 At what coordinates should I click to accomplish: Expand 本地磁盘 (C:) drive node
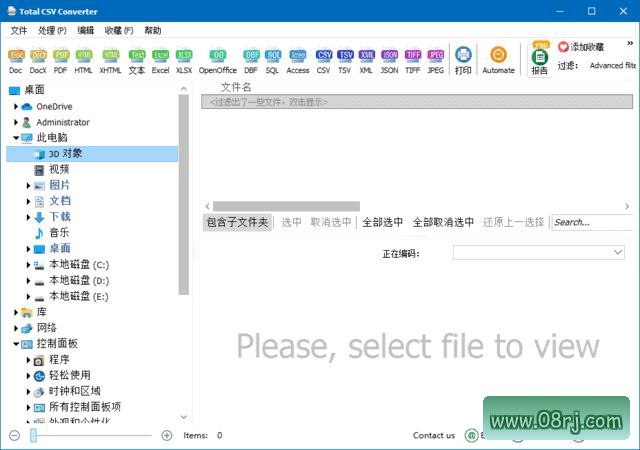click(28, 265)
